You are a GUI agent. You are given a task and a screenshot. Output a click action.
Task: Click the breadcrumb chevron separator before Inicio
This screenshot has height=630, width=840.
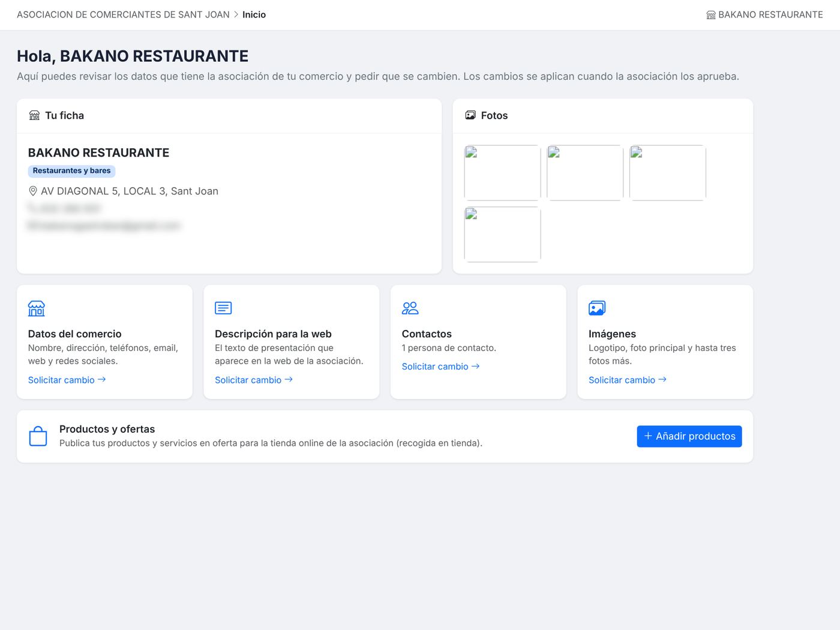pos(236,14)
